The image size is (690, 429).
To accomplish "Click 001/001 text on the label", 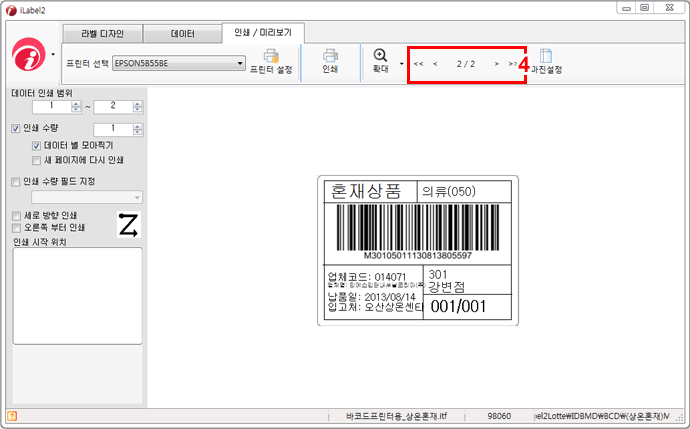I will pos(458,306).
